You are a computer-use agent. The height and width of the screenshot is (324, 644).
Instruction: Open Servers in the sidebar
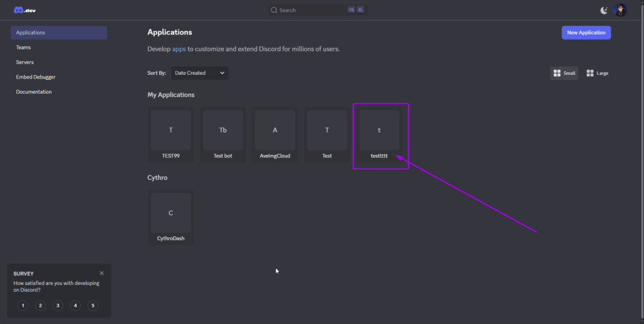[x=25, y=62]
